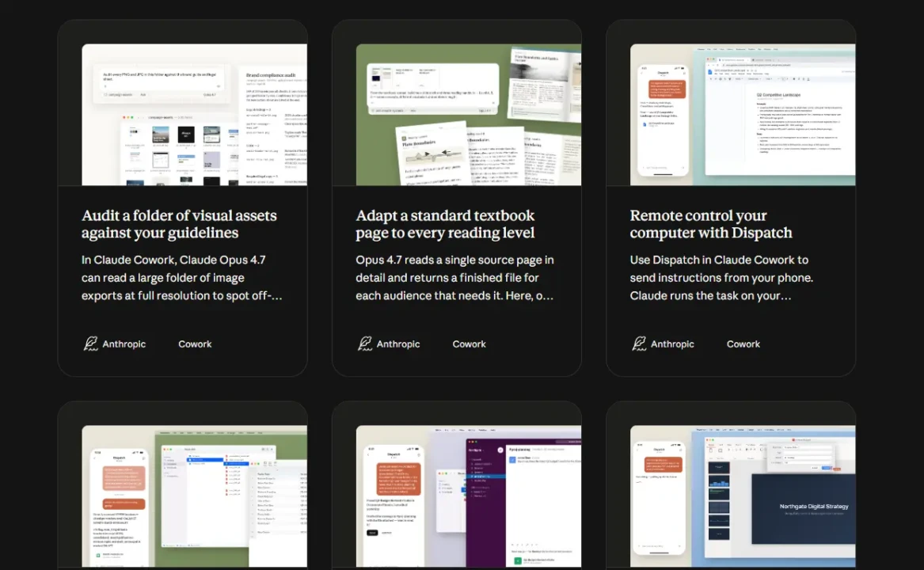Click the description starting 'In Claude Cowork, Claude Opus 4.7'
Viewport: 924px width, 570px height.
[182, 278]
